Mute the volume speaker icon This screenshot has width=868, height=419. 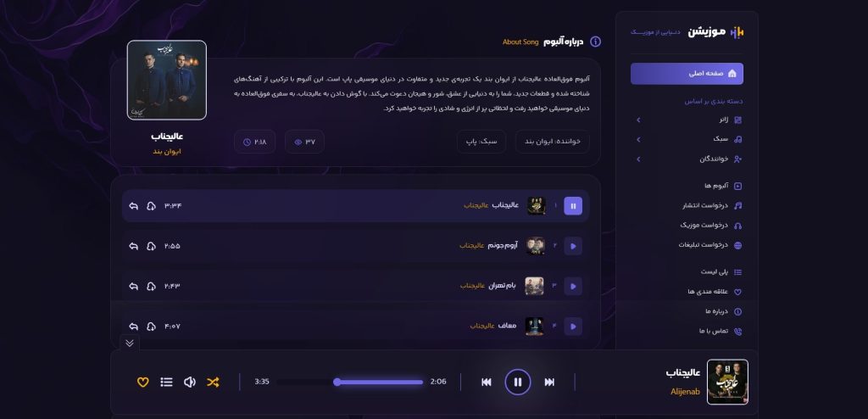tap(189, 382)
